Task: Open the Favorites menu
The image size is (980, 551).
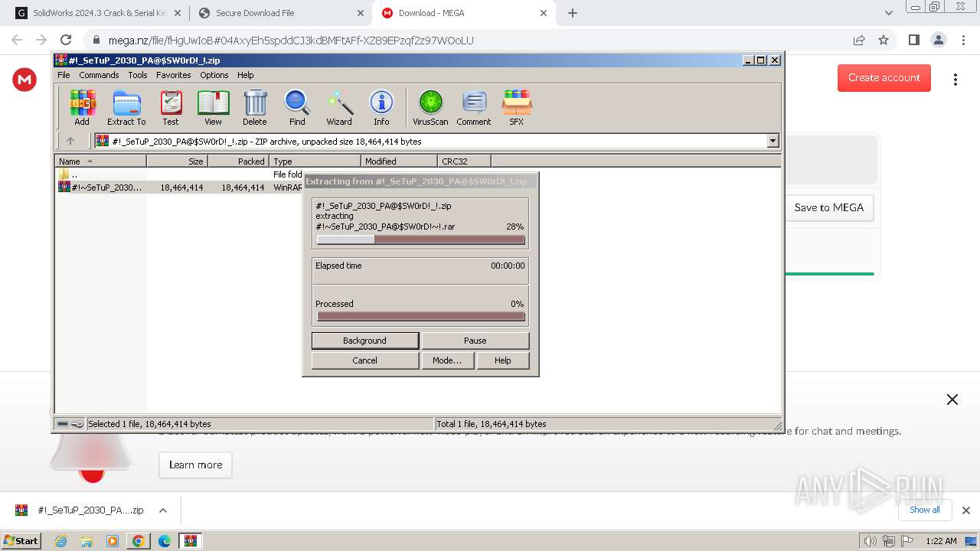Action: point(174,75)
